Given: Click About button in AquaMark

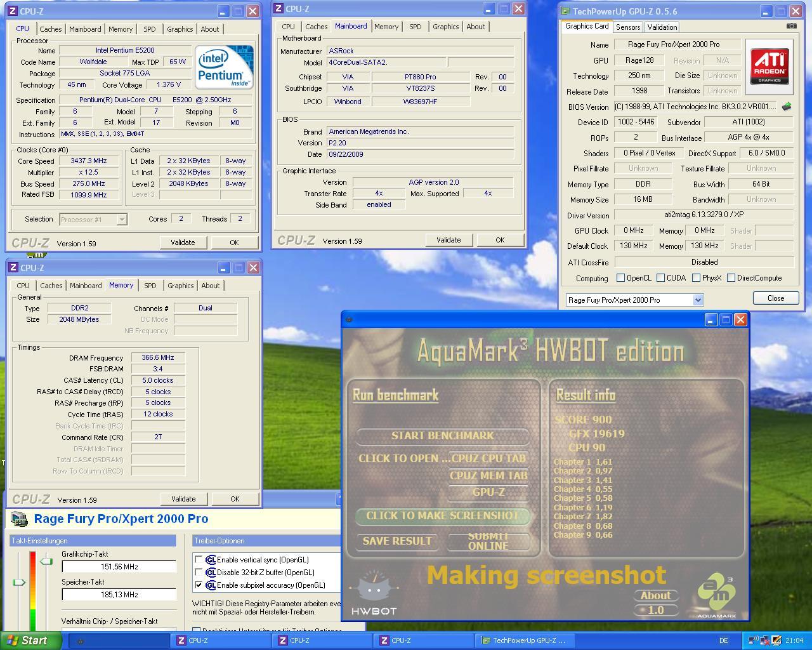Looking at the screenshot, I should (x=656, y=595).
